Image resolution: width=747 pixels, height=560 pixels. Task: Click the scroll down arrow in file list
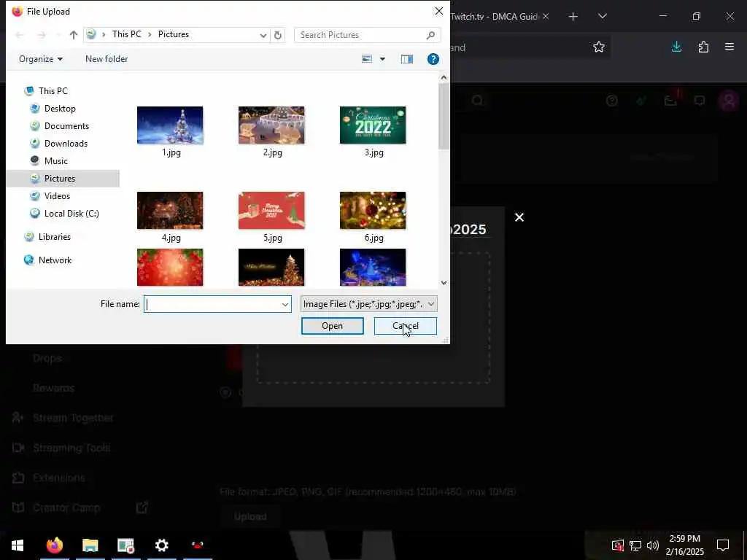[444, 282]
